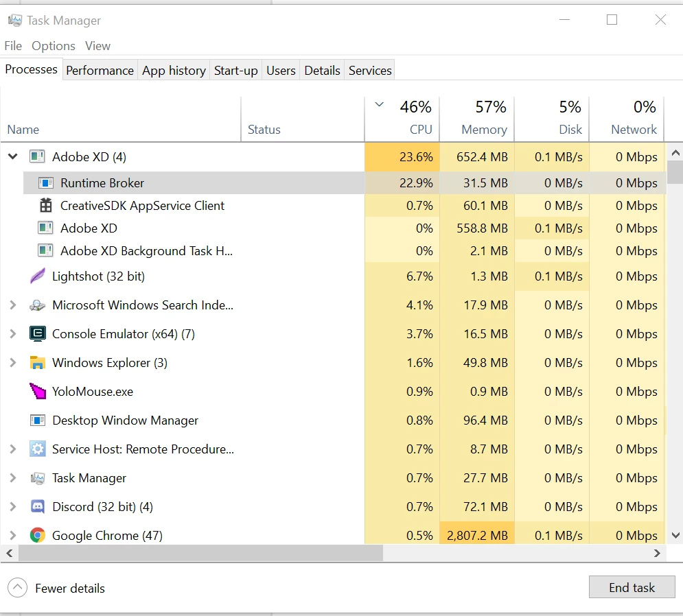683x616 pixels.
Task: Collapse view with Fewer details arrow
Action: coord(17,588)
